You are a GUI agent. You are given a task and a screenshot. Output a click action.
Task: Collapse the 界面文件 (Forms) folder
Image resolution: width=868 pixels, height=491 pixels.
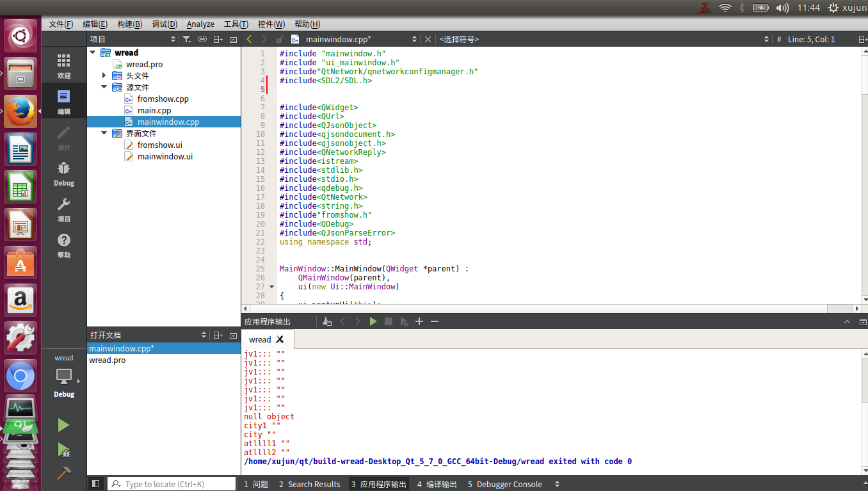104,133
